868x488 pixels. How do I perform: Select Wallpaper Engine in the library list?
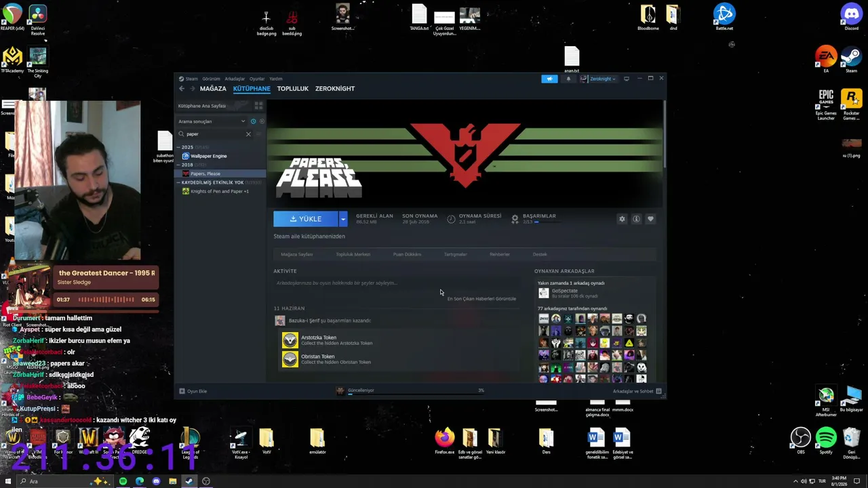pos(209,156)
